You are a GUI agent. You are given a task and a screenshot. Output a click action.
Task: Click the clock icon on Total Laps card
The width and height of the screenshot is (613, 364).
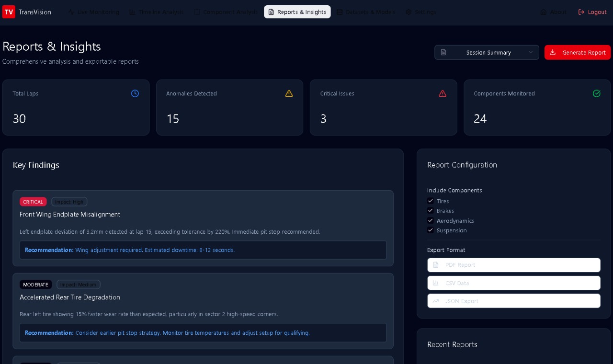[x=135, y=93]
